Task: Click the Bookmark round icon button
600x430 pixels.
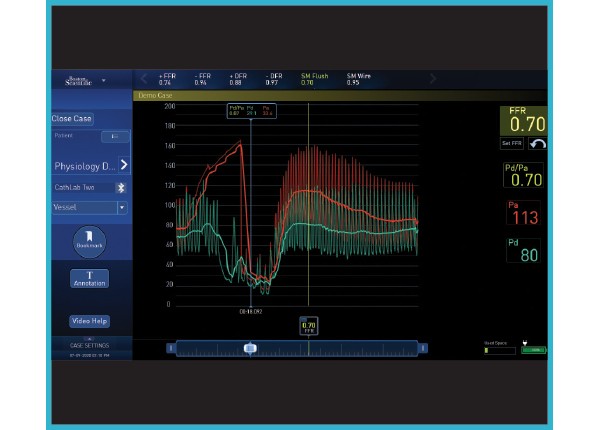Action: point(90,241)
